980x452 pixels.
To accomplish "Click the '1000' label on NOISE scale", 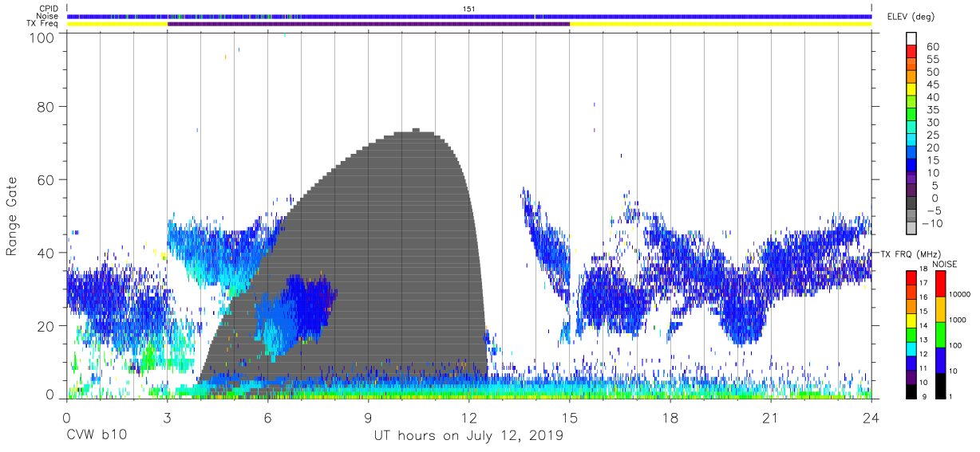I will pos(958,320).
